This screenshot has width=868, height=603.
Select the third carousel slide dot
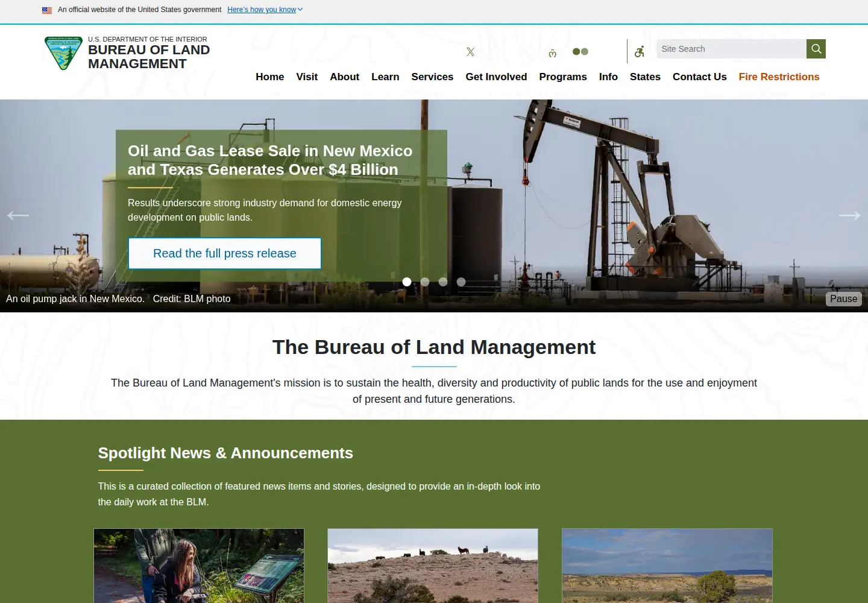pos(443,282)
